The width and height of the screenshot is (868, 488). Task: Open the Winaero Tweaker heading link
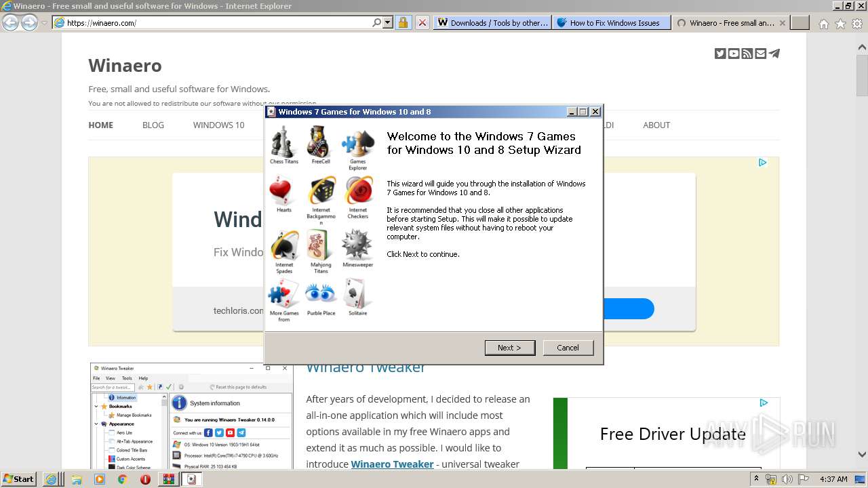pos(366,368)
